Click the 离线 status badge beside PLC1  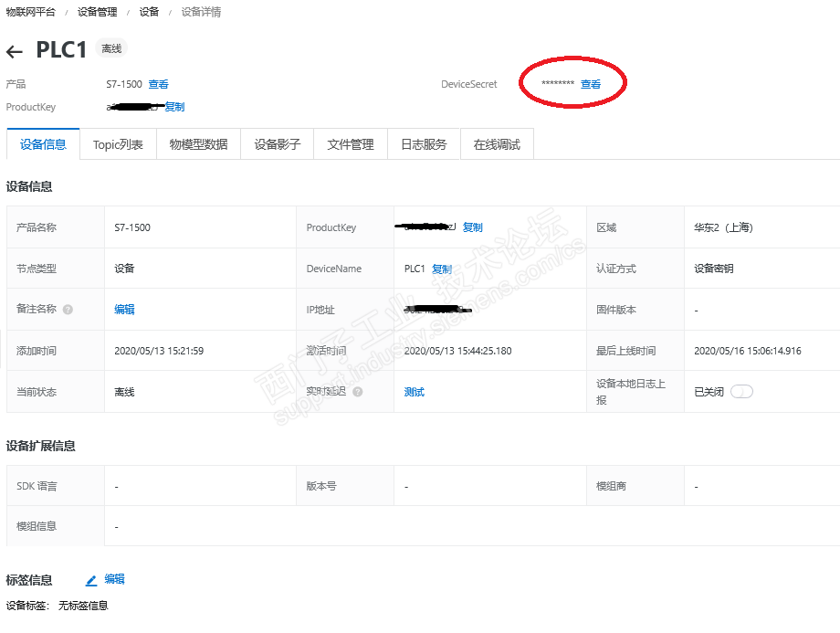click(111, 48)
